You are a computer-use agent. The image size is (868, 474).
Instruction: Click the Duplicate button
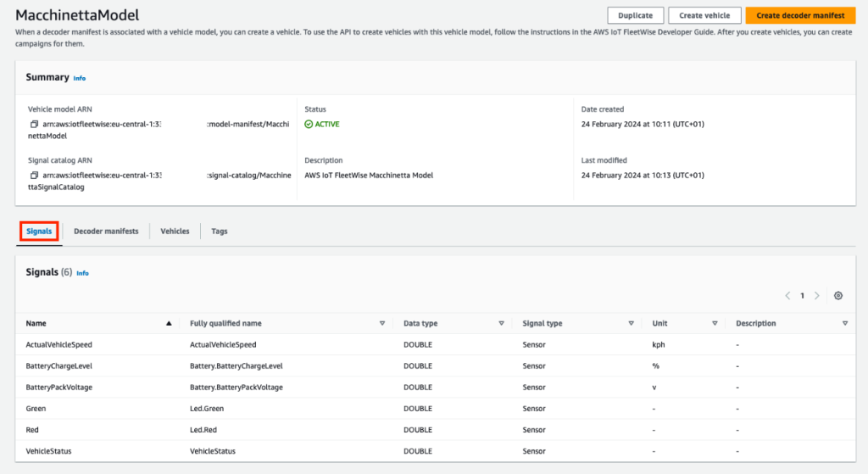(635, 15)
